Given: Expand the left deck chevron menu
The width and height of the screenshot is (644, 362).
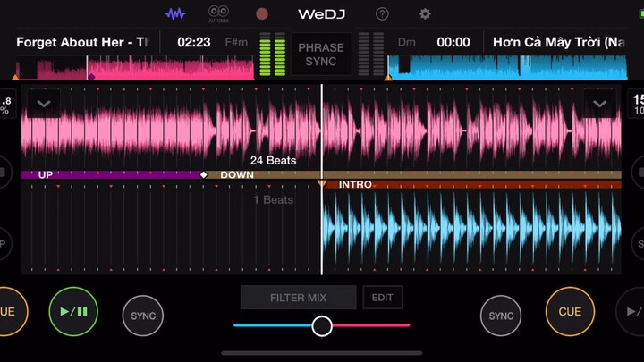Looking at the screenshot, I should pyautogui.click(x=44, y=104).
